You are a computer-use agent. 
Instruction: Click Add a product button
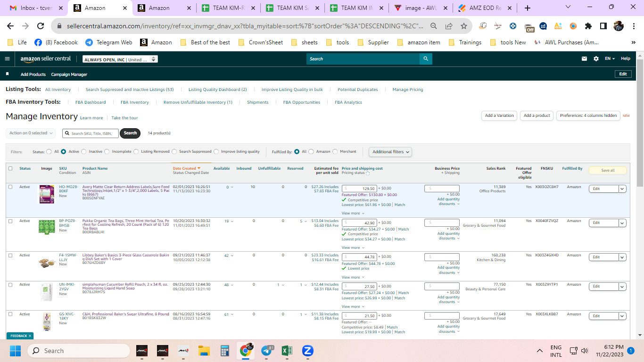click(x=537, y=115)
